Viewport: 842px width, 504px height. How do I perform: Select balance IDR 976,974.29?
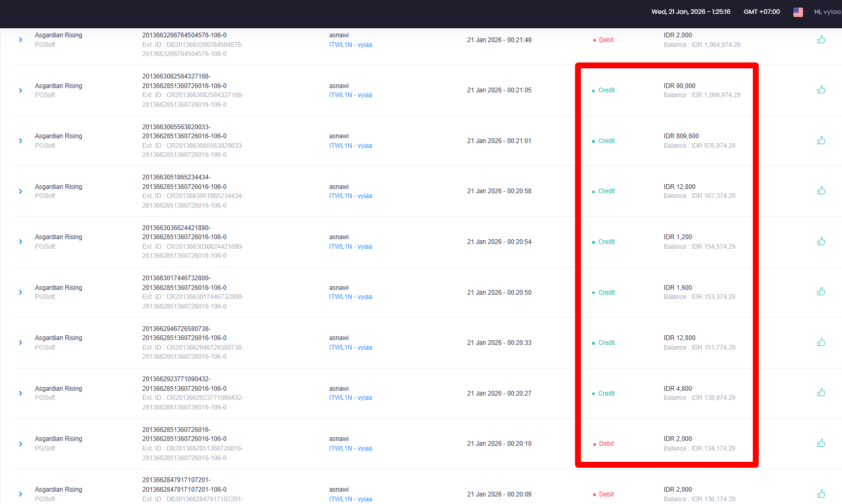pyautogui.click(x=713, y=146)
